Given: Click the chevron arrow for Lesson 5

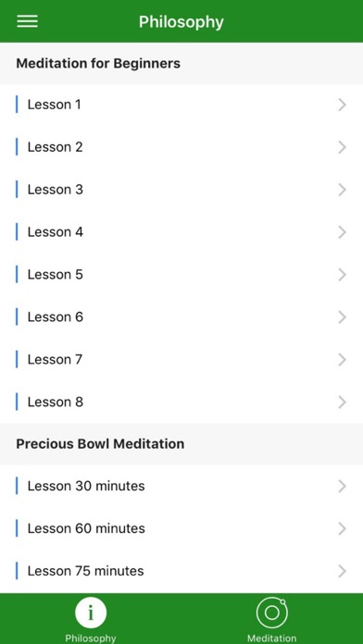Looking at the screenshot, I should coord(342,275).
